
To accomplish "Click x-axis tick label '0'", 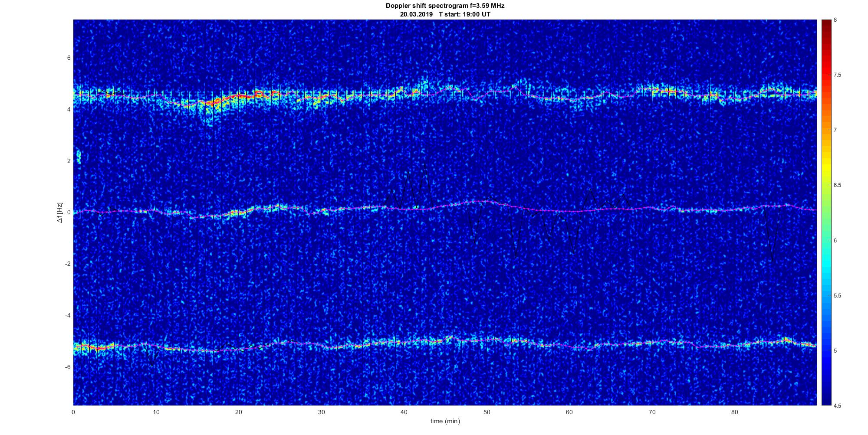I will tap(73, 412).
